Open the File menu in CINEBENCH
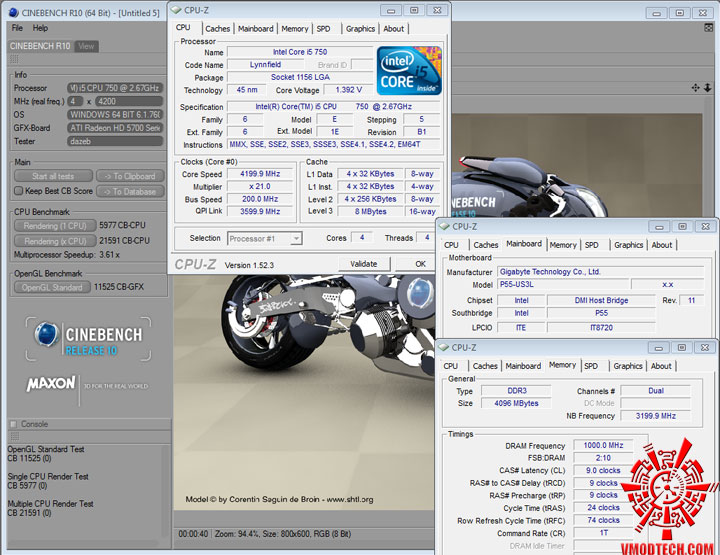This screenshot has height=555, width=720. tap(18, 28)
